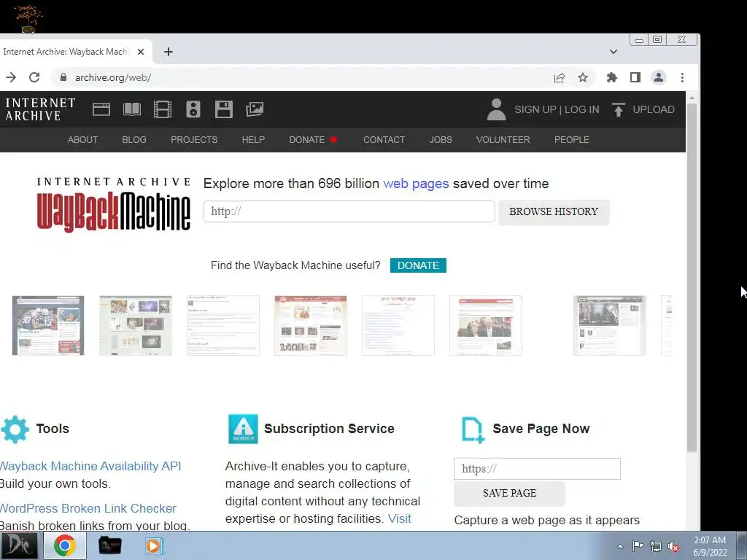Open the PEOPLE menu item
Viewport: 747px width, 560px height.
point(572,140)
